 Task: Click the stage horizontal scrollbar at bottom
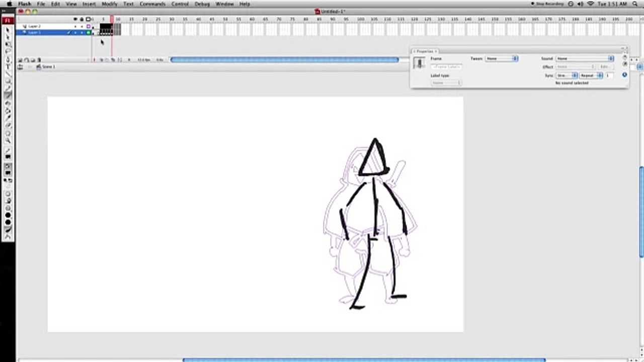pos(364,360)
